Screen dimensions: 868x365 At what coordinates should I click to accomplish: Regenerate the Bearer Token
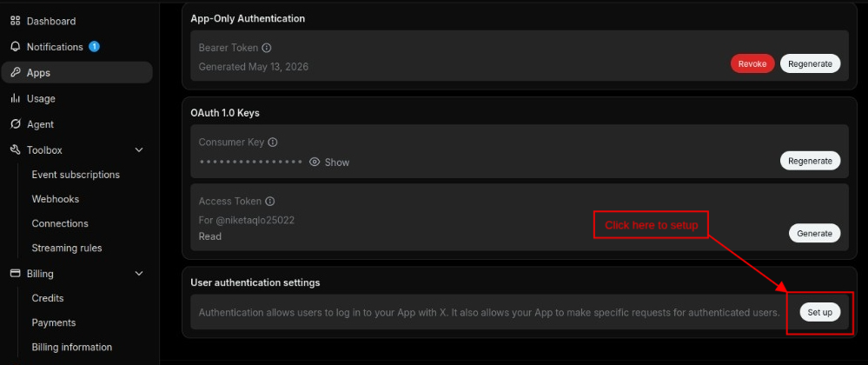click(810, 63)
